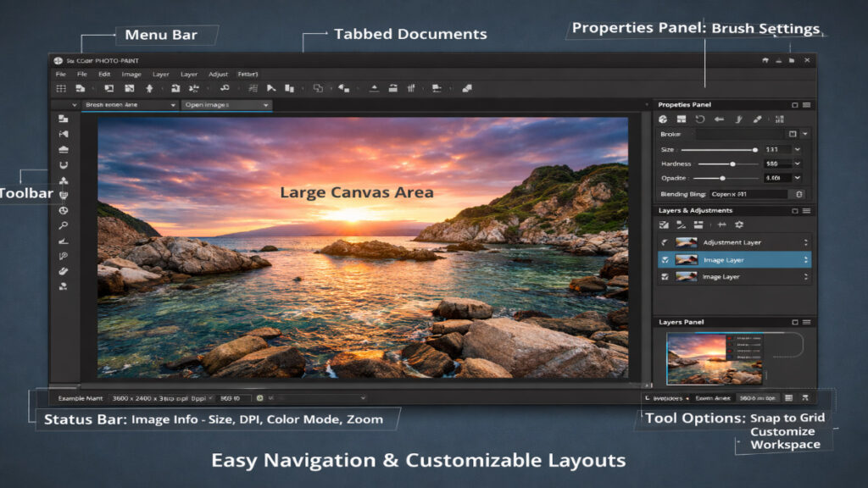Expand the Size value dropdown in Properties Panel
868x488 pixels.
click(798, 149)
